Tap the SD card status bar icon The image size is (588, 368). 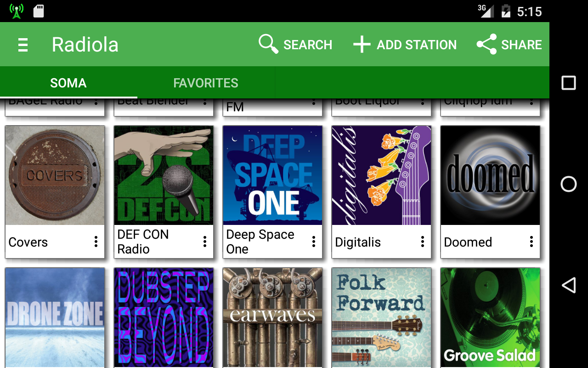(39, 11)
